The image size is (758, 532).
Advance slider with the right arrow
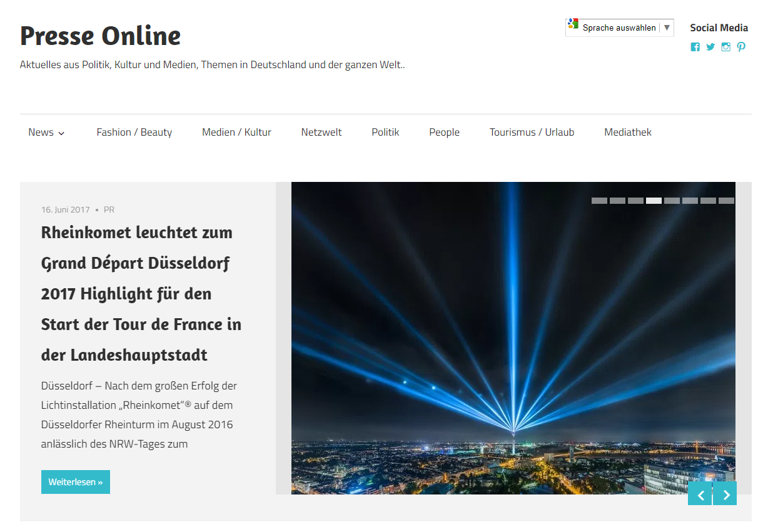pyautogui.click(x=725, y=493)
